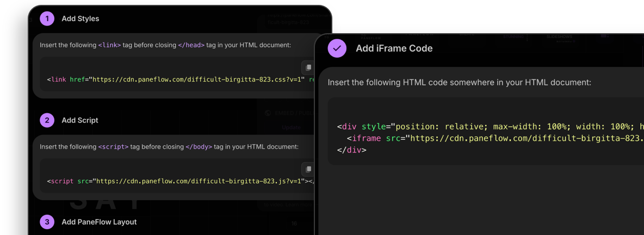Copy the script tag code in Add Script
This screenshot has width=644, height=235.
(x=308, y=169)
